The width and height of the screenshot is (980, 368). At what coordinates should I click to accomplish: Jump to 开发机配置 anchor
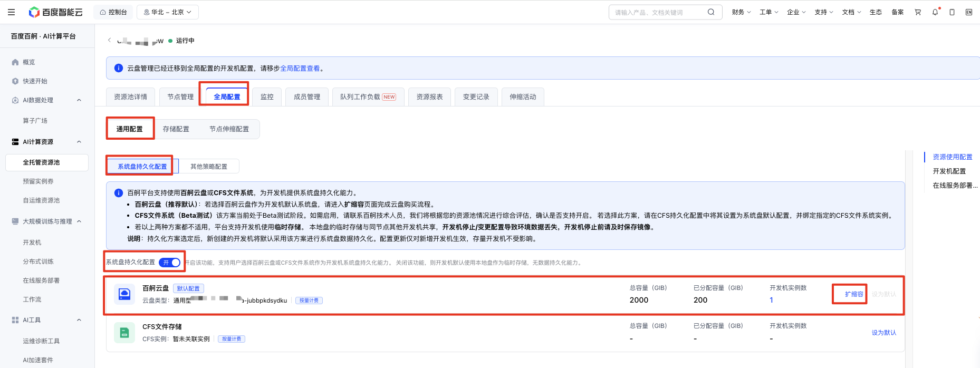pyautogui.click(x=949, y=171)
